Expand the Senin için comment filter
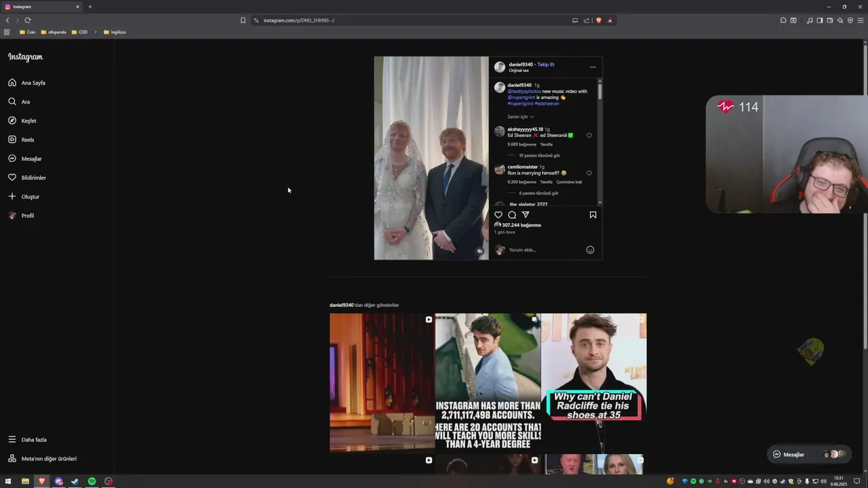This screenshot has width=868, height=488. click(520, 117)
